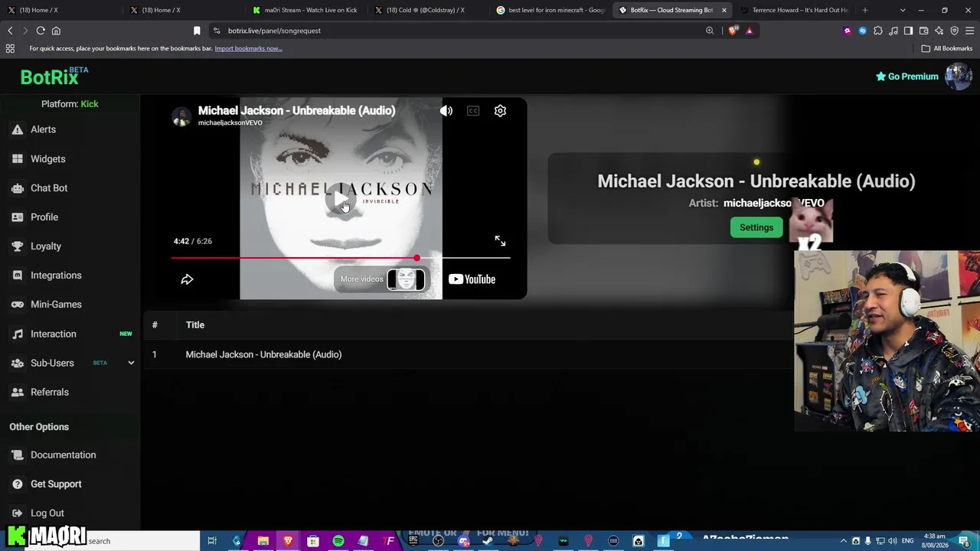Screen dimensions: 980x551
Task: Reload the page
Action: pyautogui.click(x=41, y=31)
